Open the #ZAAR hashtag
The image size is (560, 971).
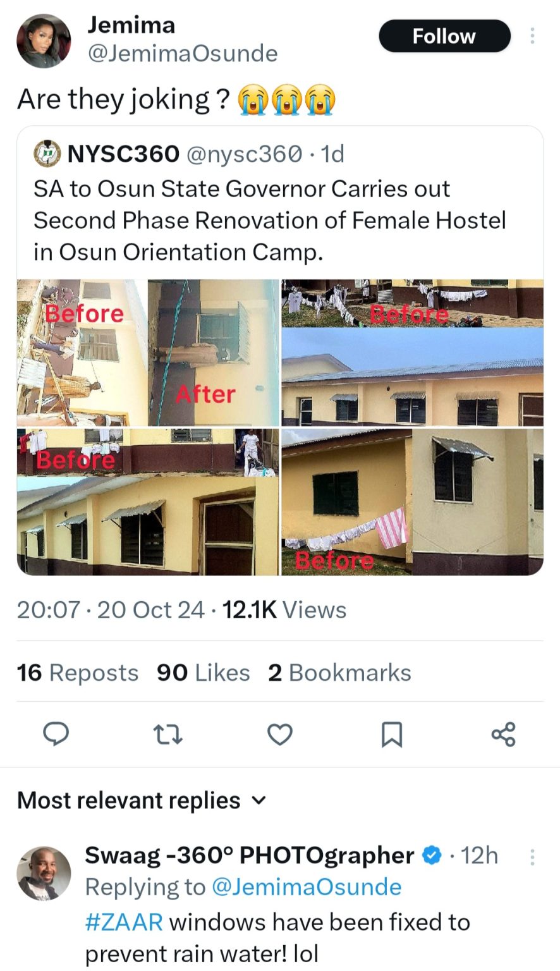tap(124, 922)
